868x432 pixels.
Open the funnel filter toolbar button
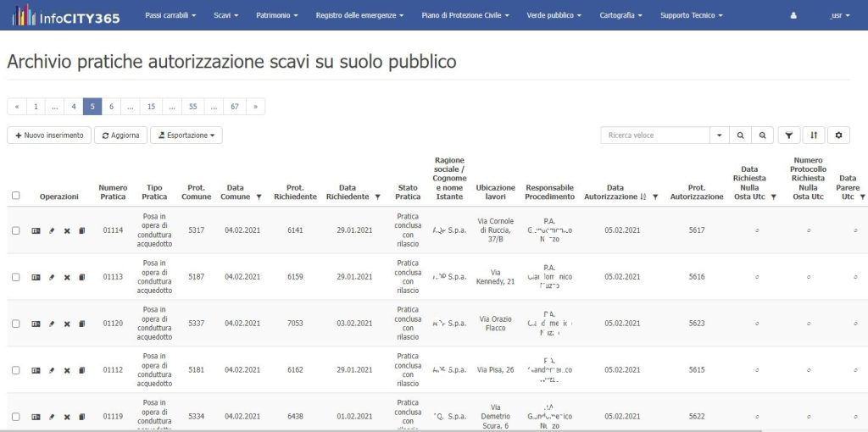789,135
